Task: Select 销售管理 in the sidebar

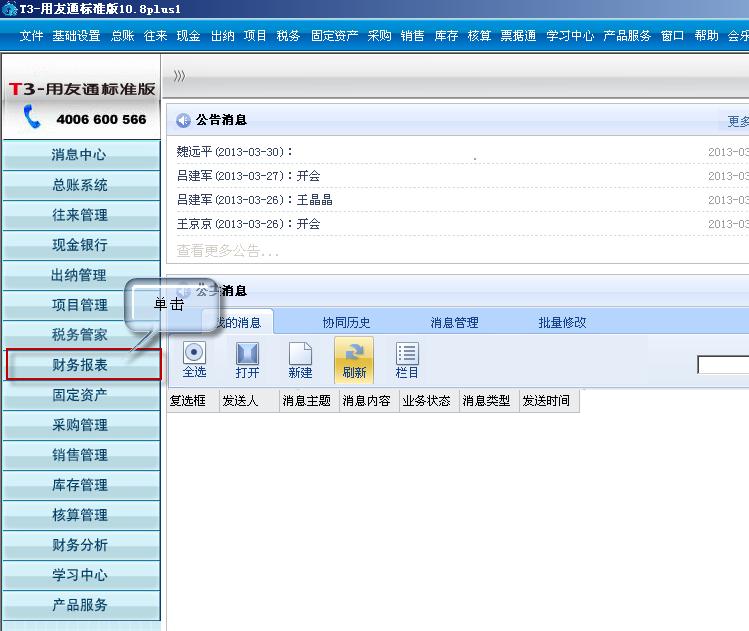Action: tap(81, 455)
